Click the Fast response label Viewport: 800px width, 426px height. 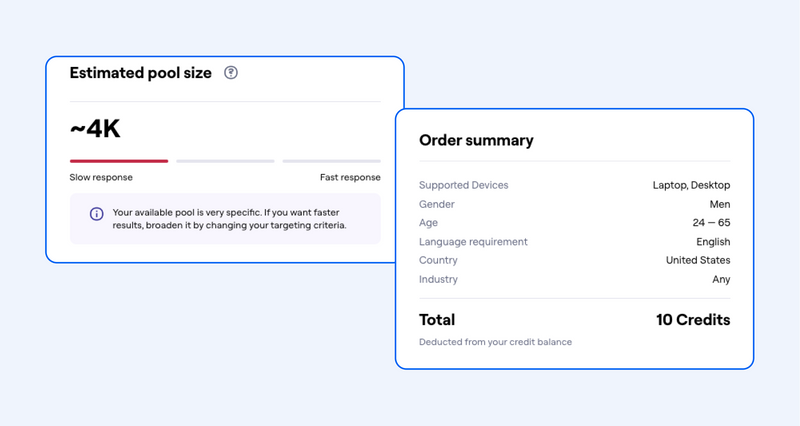click(350, 178)
